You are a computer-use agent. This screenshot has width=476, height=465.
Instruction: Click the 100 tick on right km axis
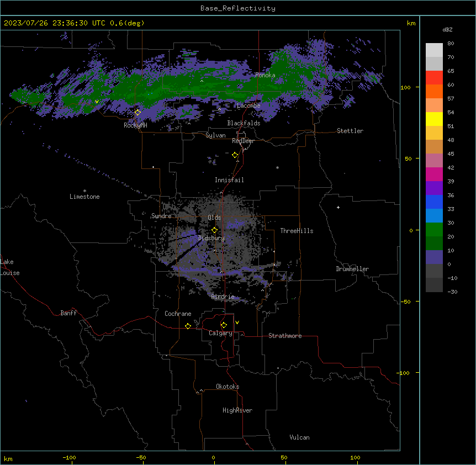point(405,87)
